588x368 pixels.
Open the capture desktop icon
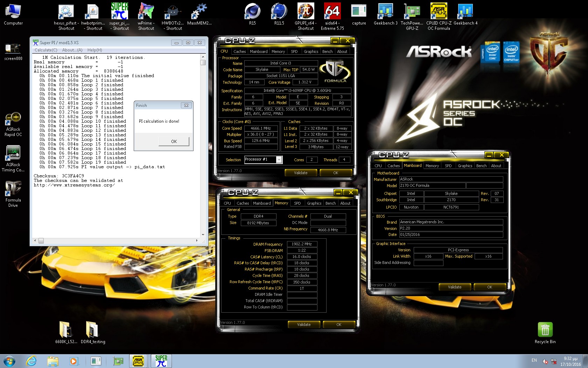(x=359, y=15)
